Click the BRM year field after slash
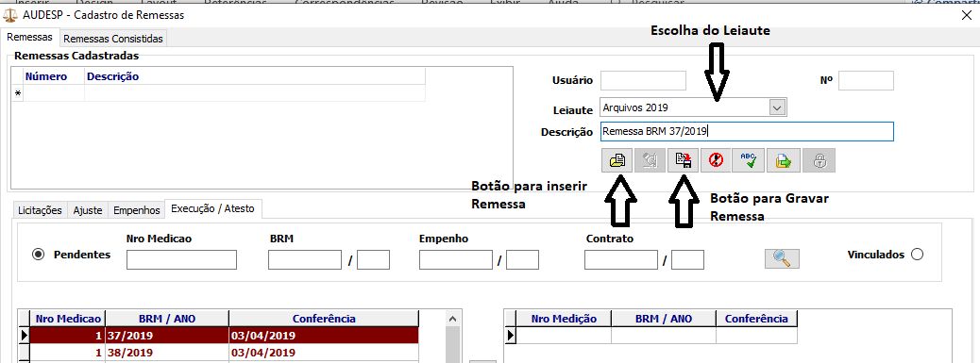980x363 pixels. pyautogui.click(x=373, y=259)
